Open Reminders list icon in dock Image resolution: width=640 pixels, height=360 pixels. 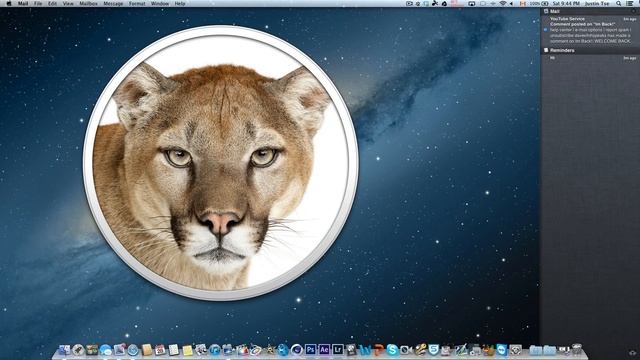pos(173,350)
